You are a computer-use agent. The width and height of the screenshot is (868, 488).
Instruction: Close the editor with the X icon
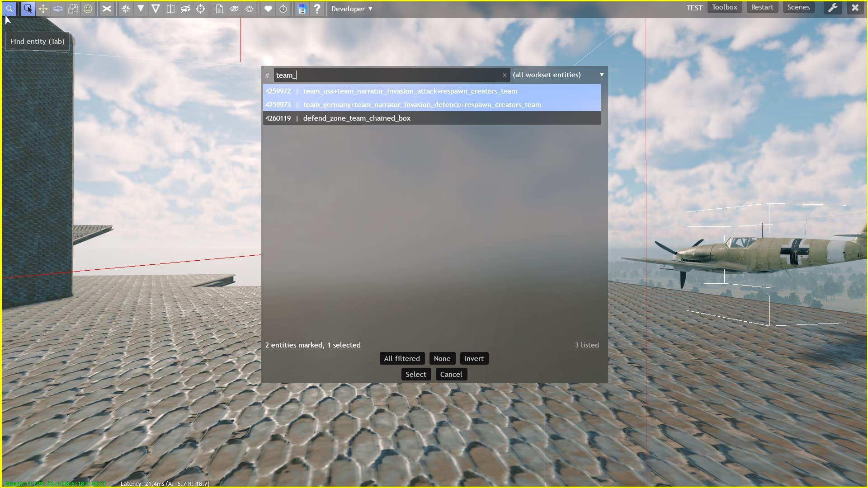point(855,8)
